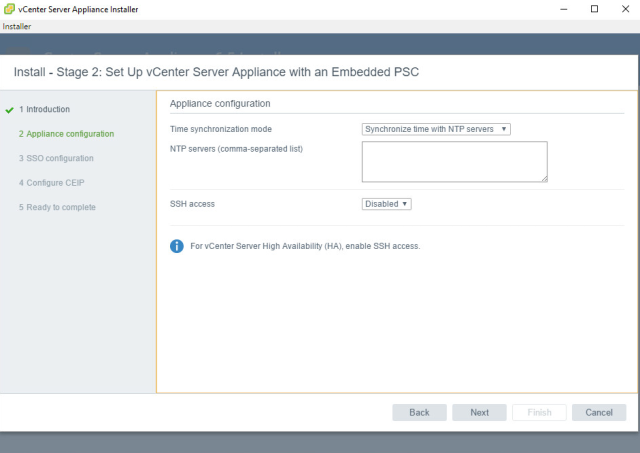Image resolution: width=640 pixels, height=453 pixels.
Task: Click the vCenter installer app icon
Action: point(9,9)
